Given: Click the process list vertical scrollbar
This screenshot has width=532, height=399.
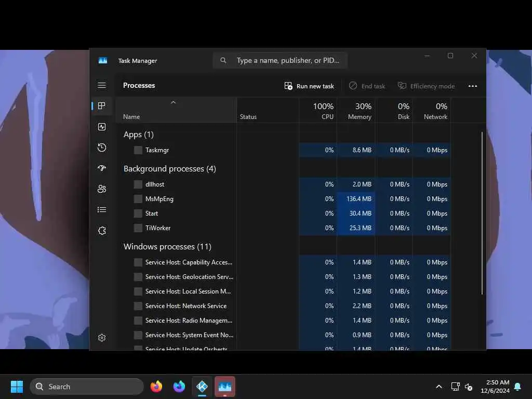Looking at the screenshot, I should pyautogui.click(x=482, y=214).
